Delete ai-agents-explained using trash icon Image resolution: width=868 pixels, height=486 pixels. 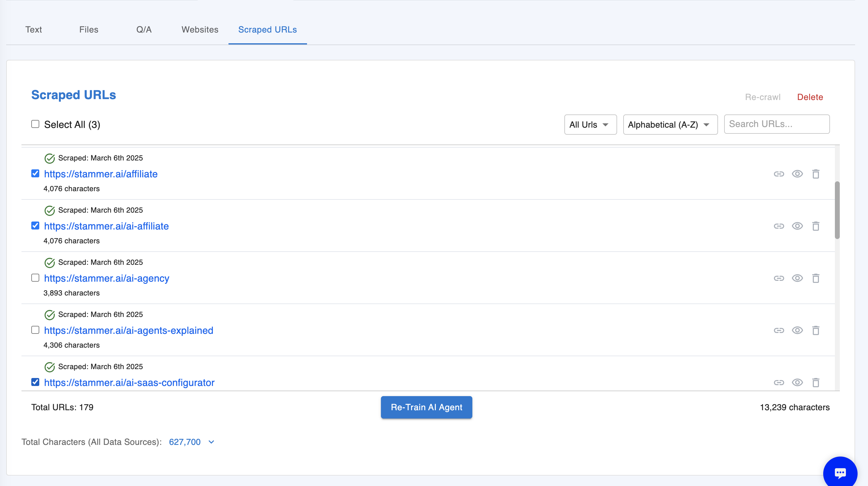(816, 331)
